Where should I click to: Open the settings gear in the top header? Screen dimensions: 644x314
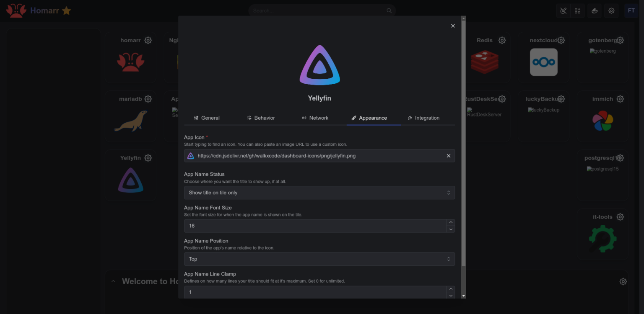pyautogui.click(x=611, y=11)
